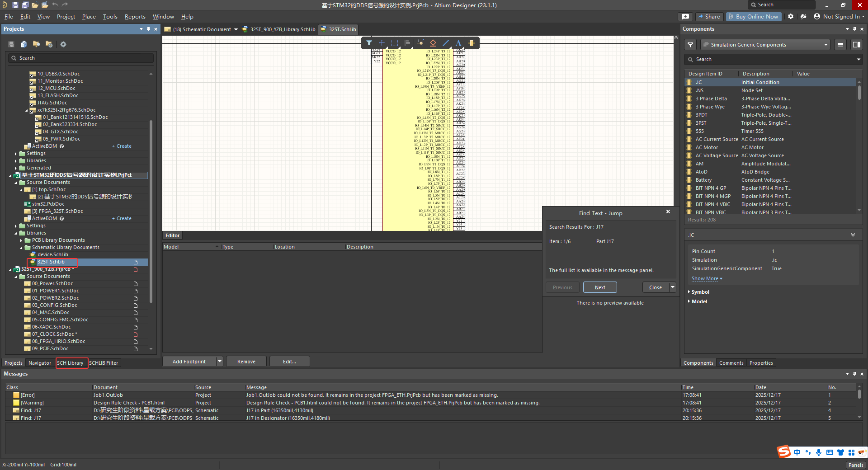Image resolution: width=868 pixels, height=470 pixels.
Task: Pin the Projects panel
Action: pyautogui.click(x=148, y=29)
